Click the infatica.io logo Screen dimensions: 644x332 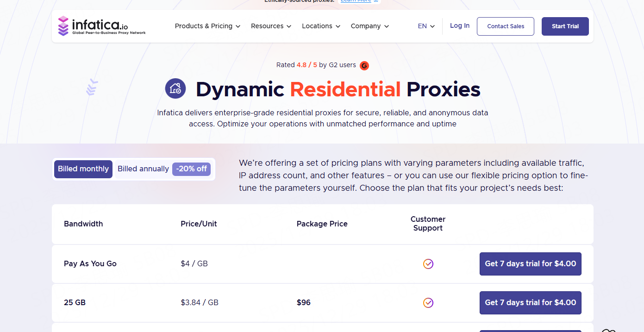coord(102,26)
